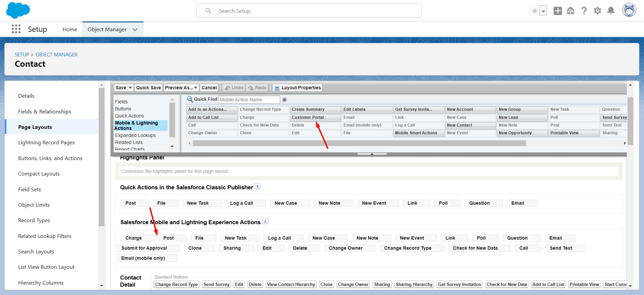Click the Redo button
This screenshot has height=295, width=644.
click(257, 88)
